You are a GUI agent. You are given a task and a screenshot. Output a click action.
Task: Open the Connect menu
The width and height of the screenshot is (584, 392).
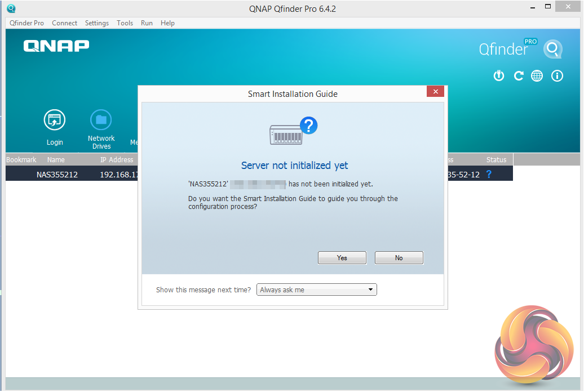coord(64,23)
